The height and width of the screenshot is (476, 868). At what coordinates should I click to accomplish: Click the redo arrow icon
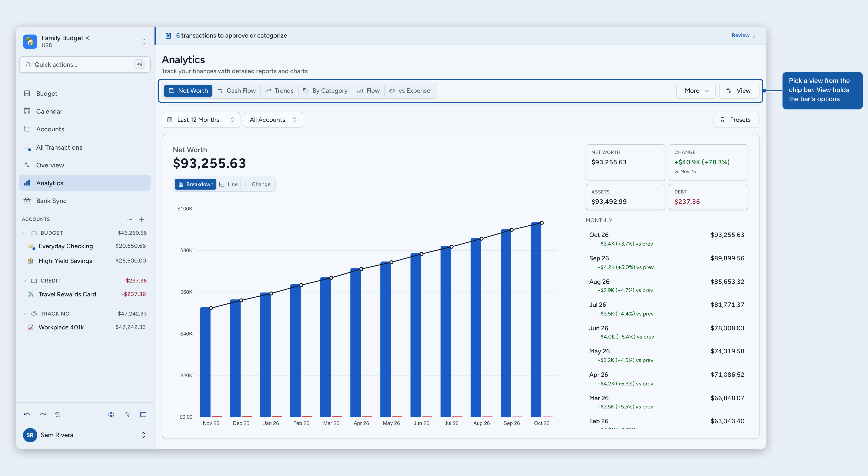click(43, 415)
